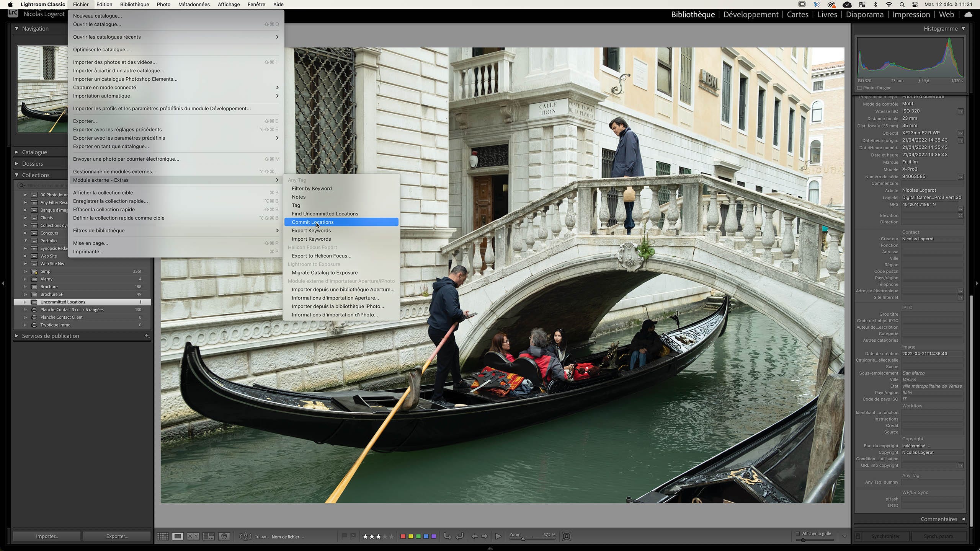Click the Exporter button bottom left

117,536
